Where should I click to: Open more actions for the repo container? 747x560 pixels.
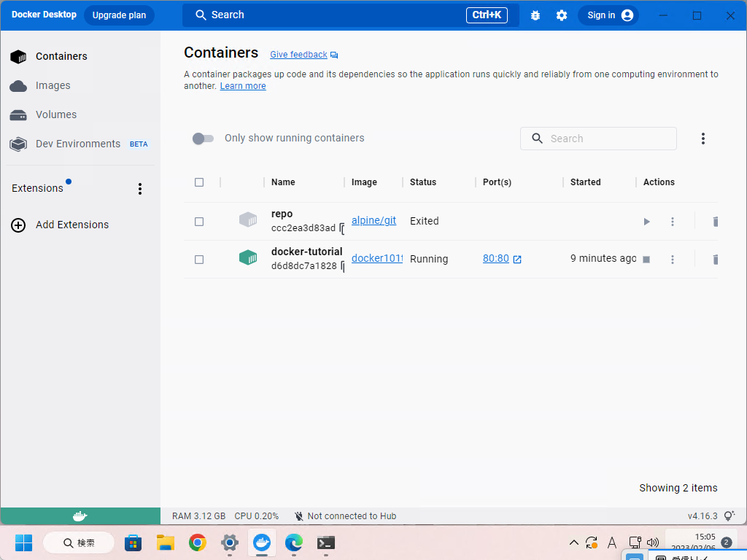pyautogui.click(x=673, y=222)
